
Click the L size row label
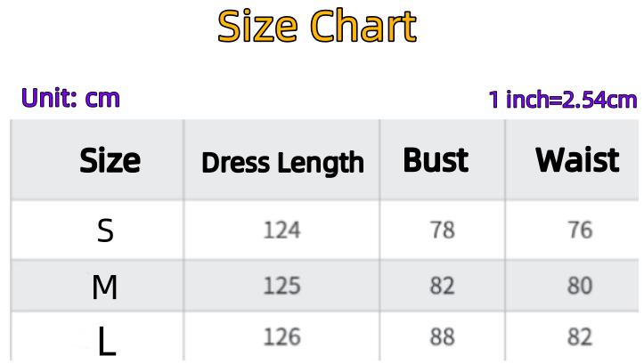tap(106, 342)
